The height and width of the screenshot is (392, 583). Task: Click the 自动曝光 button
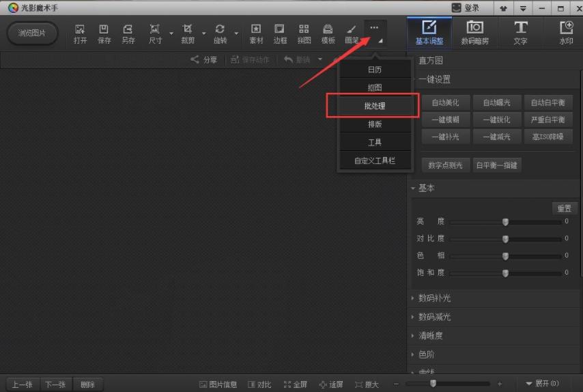[497, 102]
